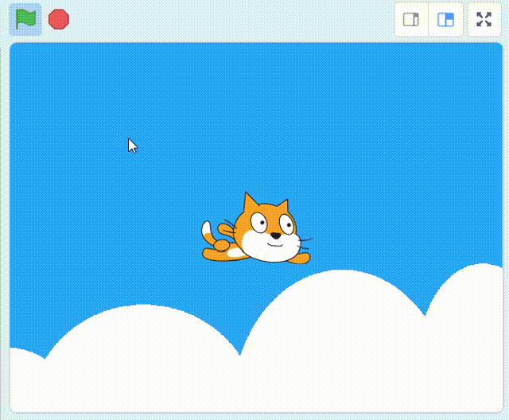
Task: Switch to small stage layout
Action: [x=411, y=19]
